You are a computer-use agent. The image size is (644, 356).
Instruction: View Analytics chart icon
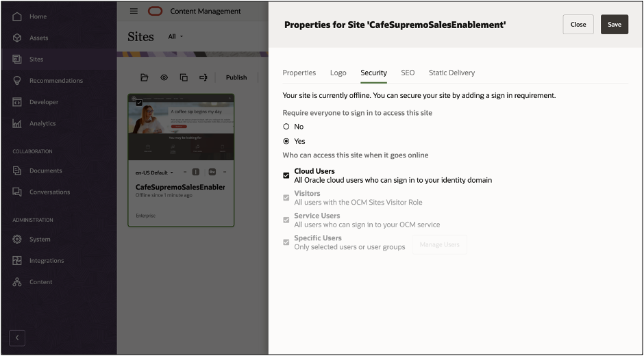tap(17, 123)
